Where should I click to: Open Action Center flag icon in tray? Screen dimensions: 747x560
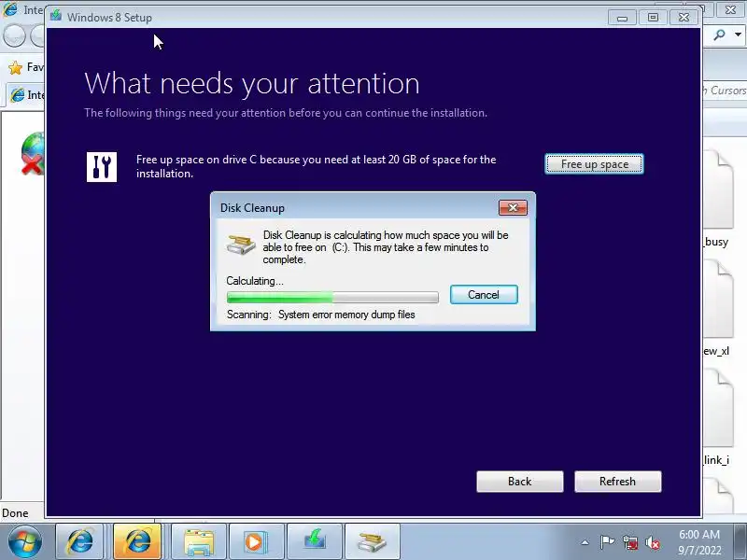(607, 542)
